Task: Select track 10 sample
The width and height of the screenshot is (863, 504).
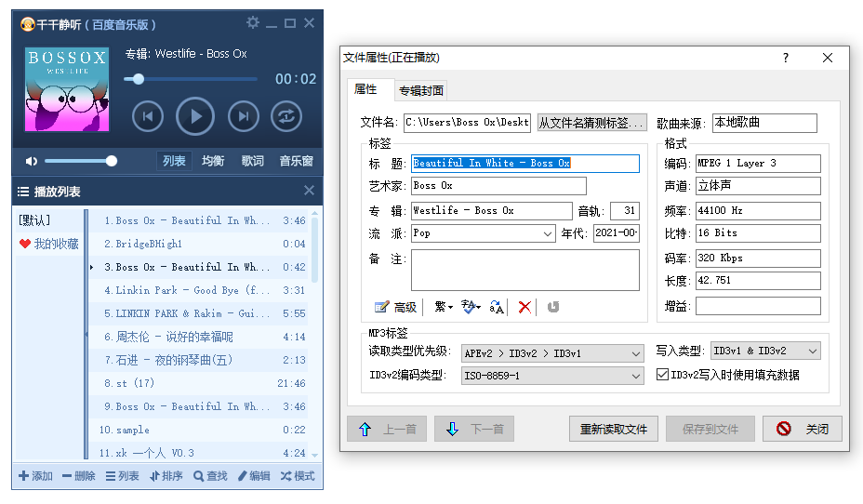Action: tap(198, 430)
